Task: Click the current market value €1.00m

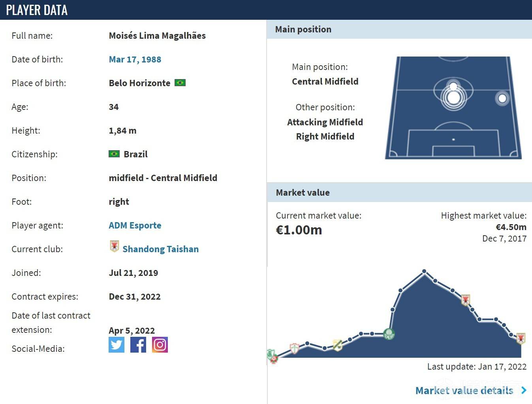Action: 299,230
